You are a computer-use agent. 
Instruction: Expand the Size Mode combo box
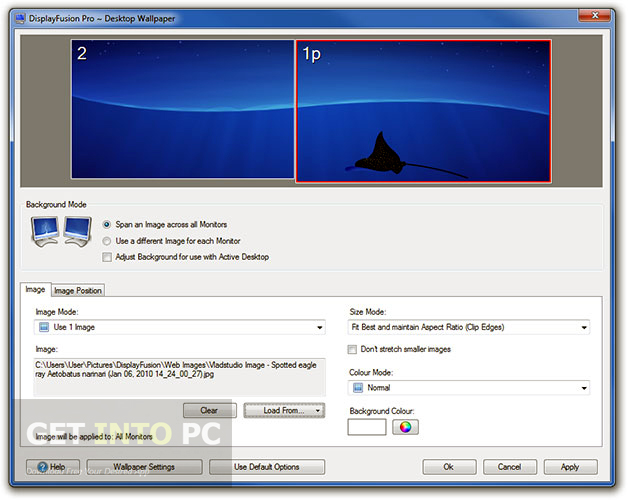click(469, 327)
